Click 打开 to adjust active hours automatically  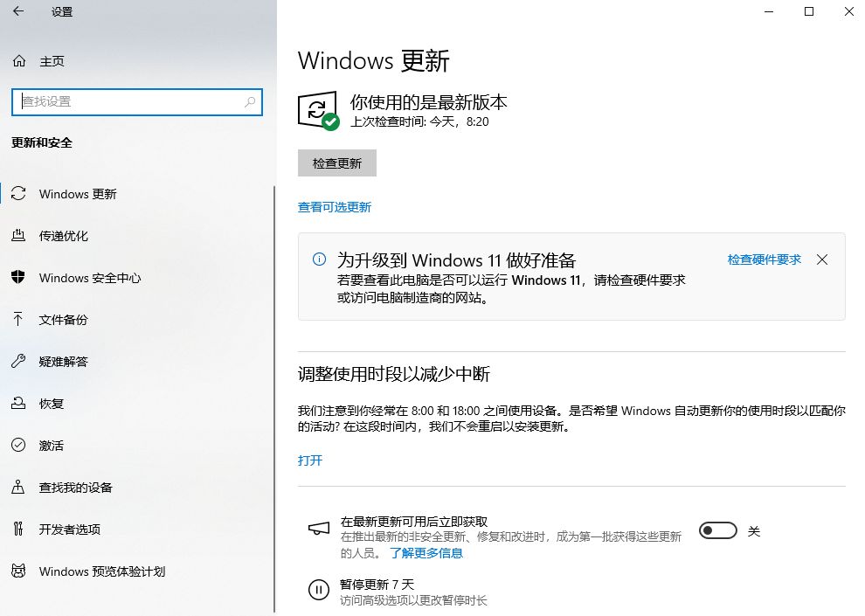(311, 460)
